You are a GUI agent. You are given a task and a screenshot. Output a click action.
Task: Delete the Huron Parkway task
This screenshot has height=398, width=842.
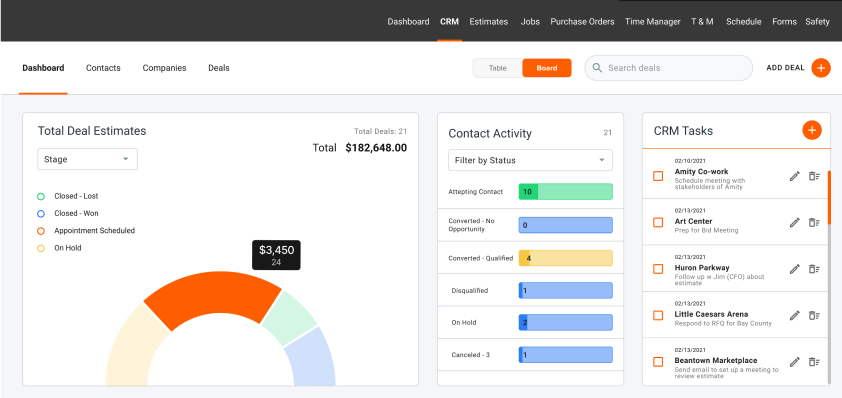(814, 269)
